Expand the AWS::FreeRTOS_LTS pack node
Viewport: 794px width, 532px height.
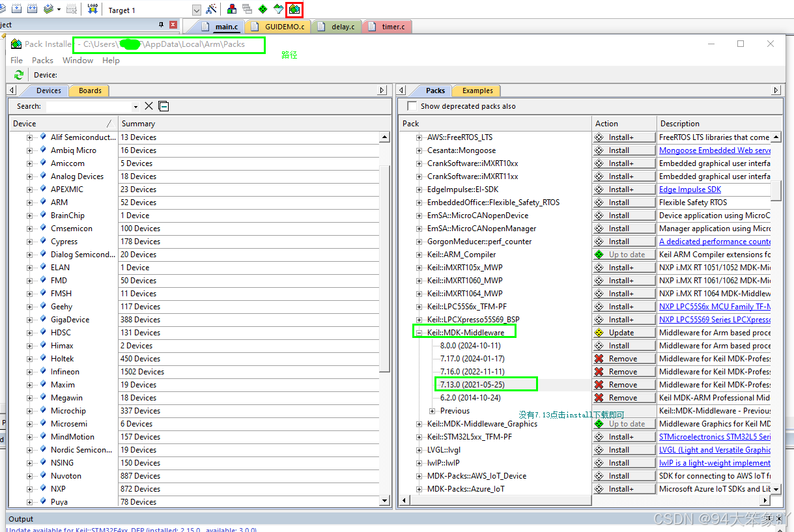point(419,137)
